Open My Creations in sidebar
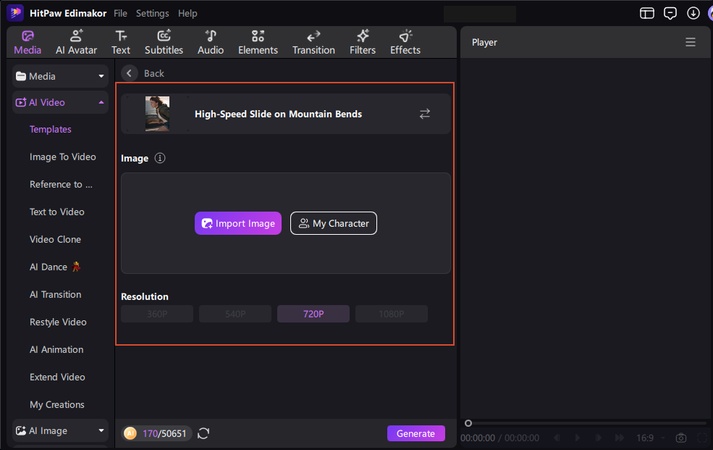The width and height of the screenshot is (713, 450). (57, 405)
